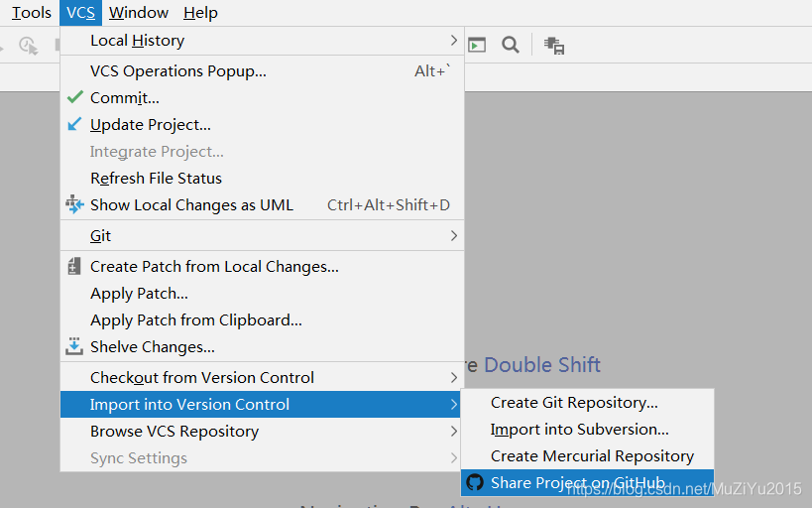Click the clock with cursor toolbar icon

pos(28,46)
